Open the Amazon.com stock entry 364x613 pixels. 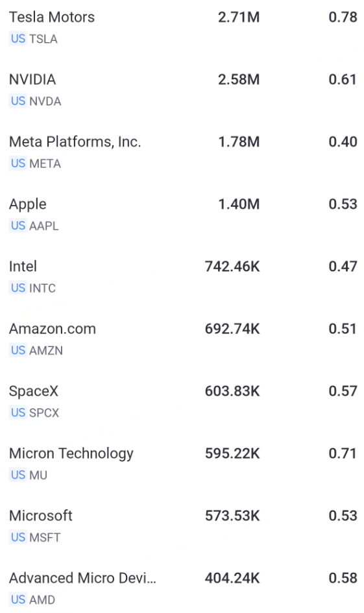182,339
